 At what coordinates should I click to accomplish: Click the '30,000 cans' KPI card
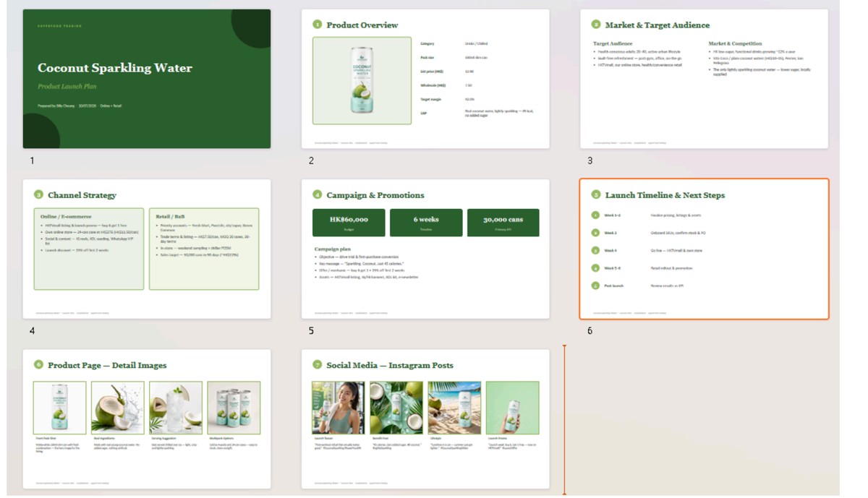(503, 223)
